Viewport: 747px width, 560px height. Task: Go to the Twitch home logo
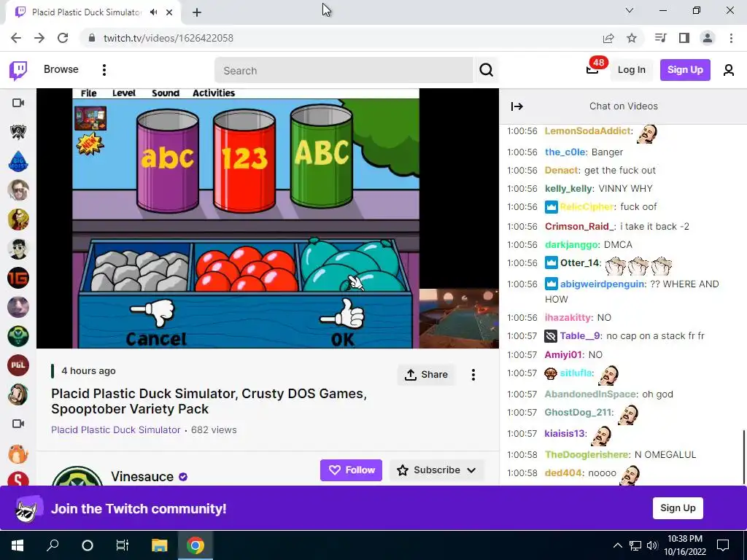click(18, 70)
